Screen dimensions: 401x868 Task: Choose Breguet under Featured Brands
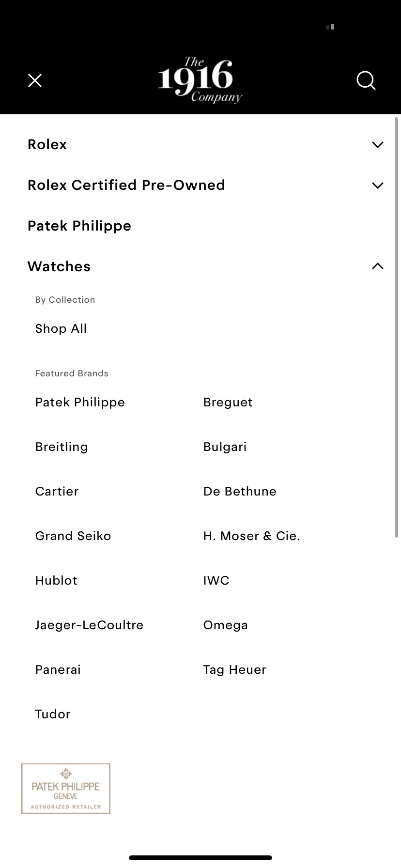pyautogui.click(x=228, y=403)
